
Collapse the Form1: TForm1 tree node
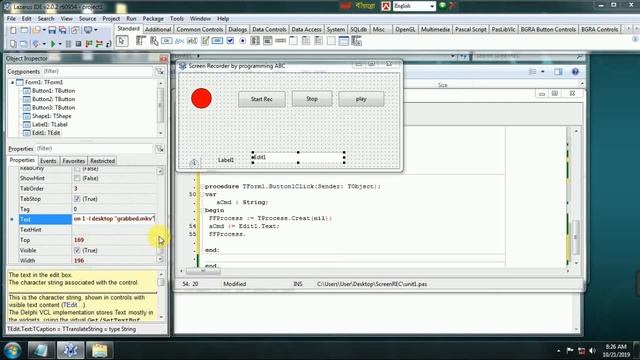[12, 82]
